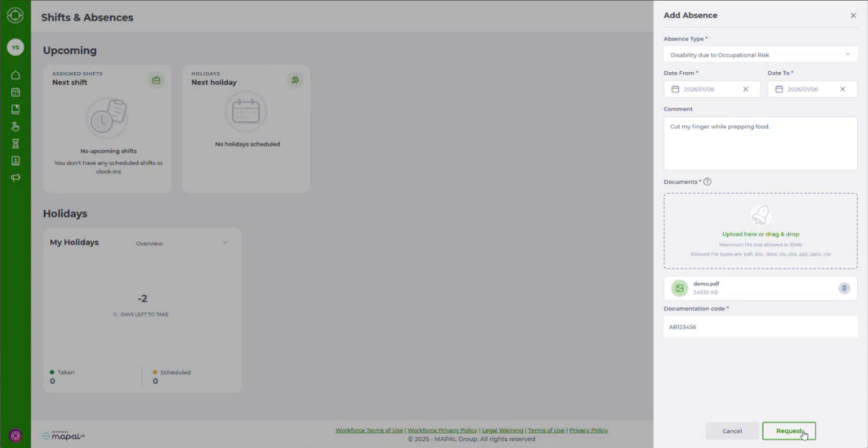Viewport: 868px width, 448px height.
Task: Click into the Documentation code field
Action: click(x=760, y=327)
